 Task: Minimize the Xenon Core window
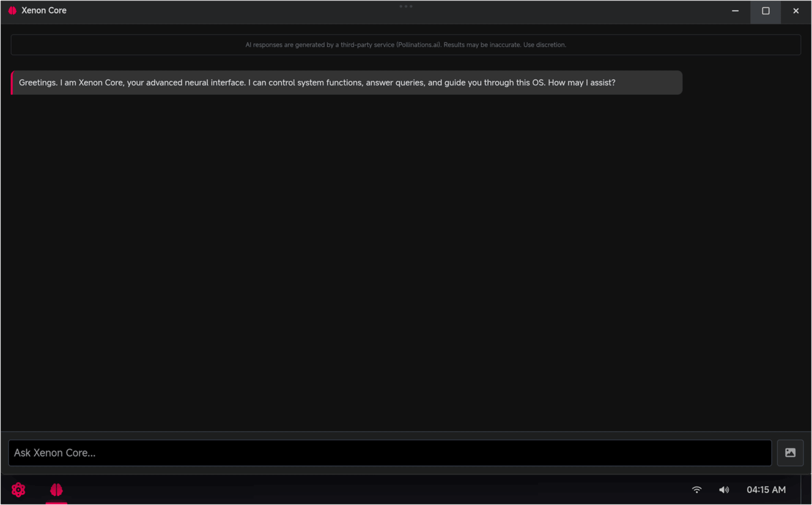[x=735, y=11]
